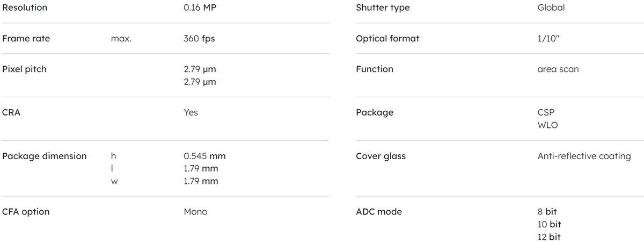Select the CRA value Yes
The width and height of the screenshot is (644, 243).
pyautogui.click(x=191, y=112)
